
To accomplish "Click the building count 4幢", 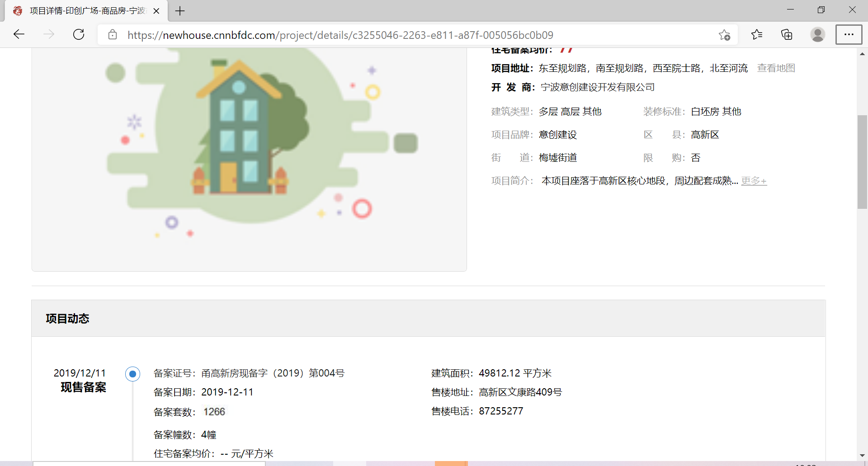I will (x=209, y=435).
